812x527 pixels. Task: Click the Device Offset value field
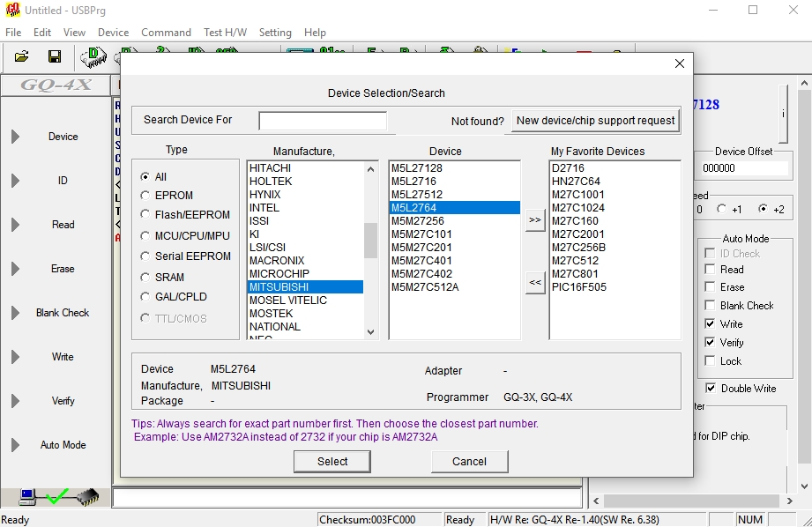point(744,168)
